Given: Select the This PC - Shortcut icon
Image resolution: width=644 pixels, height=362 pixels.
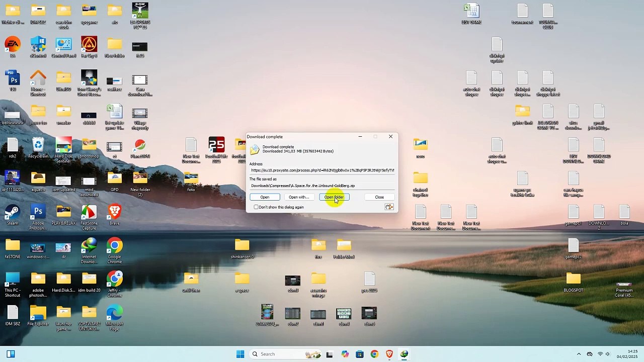Looking at the screenshot, I should tap(13, 284).
